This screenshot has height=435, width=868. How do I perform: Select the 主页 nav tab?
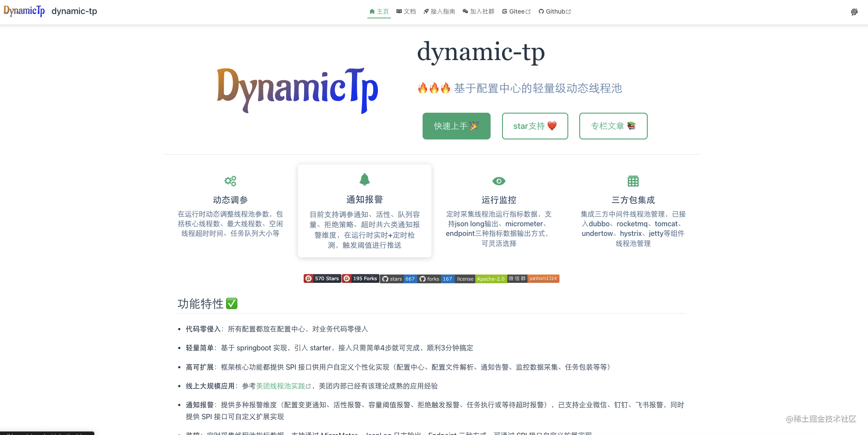pyautogui.click(x=379, y=11)
